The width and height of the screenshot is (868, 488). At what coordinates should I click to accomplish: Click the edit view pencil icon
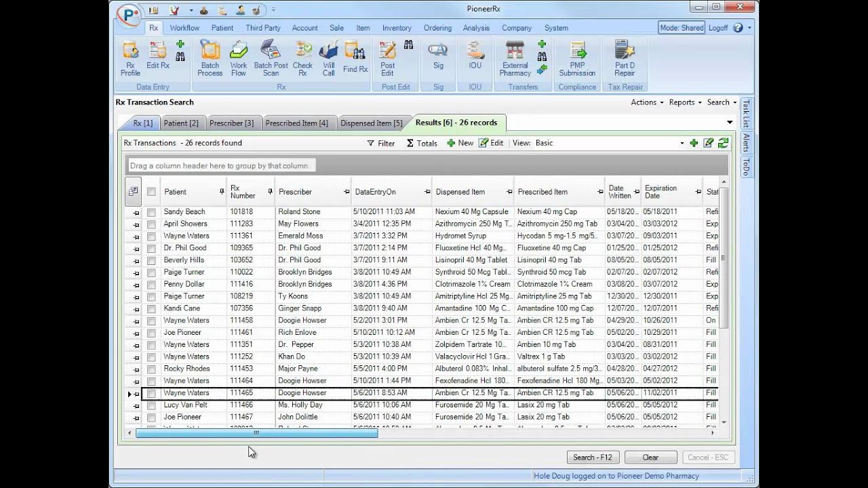[x=709, y=143]
